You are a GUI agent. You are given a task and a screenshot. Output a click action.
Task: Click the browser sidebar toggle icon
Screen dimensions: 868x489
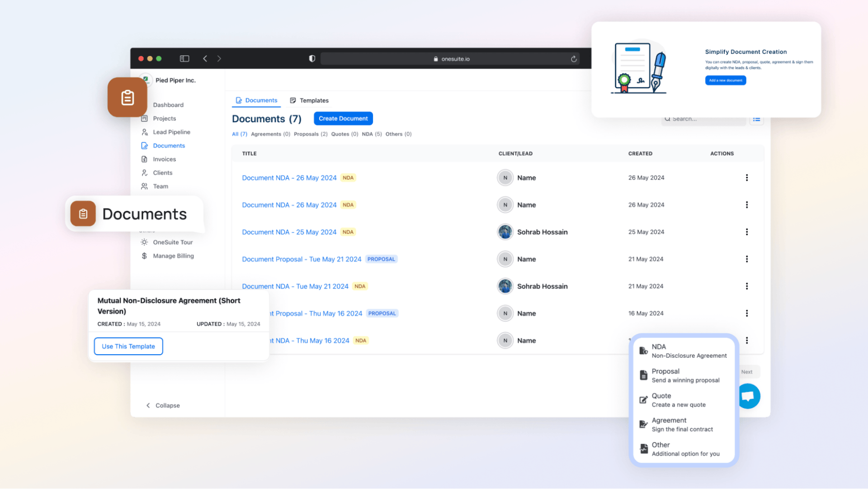click(x=184, y=58)
